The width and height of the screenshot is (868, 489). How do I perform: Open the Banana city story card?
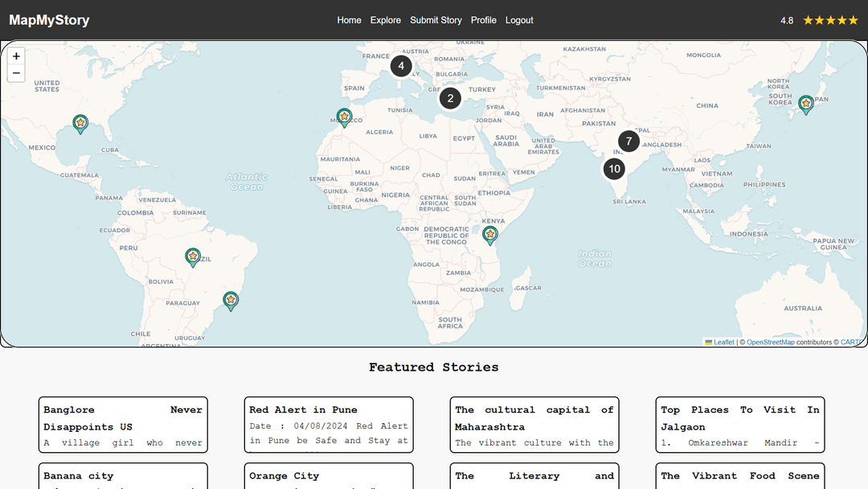(x=123, y=476)
